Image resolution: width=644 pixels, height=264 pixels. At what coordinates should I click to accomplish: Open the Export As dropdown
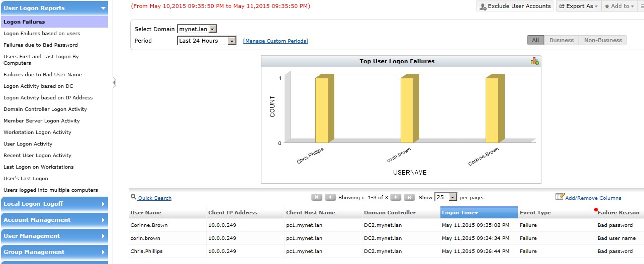(578, 6)
